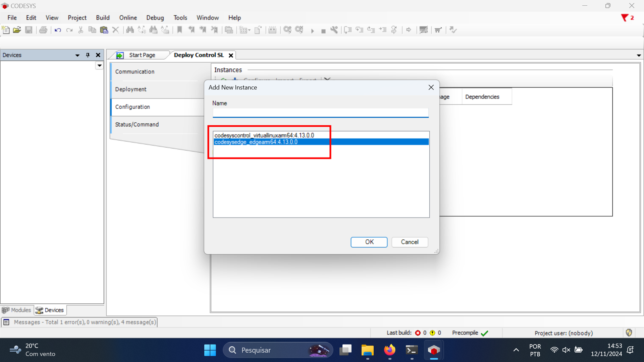Click the Paste clipboard icon
644x362 pixels.
(x=104, y=30)
